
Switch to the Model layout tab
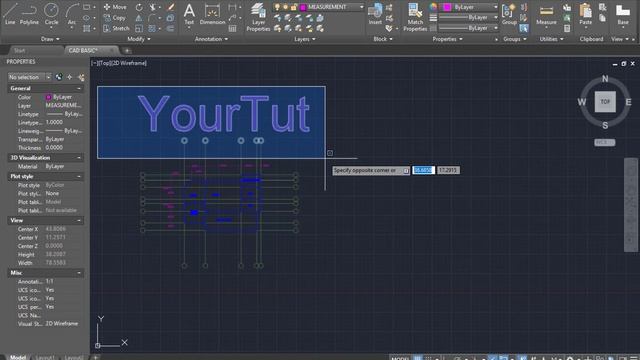pyautogui.click(x=18, y=357)
